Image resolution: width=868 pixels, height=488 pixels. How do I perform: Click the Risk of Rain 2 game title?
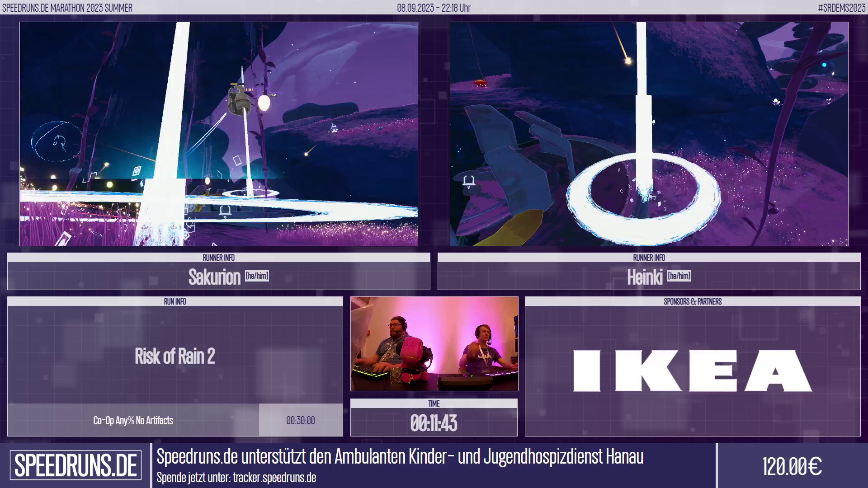pos(175,356)
